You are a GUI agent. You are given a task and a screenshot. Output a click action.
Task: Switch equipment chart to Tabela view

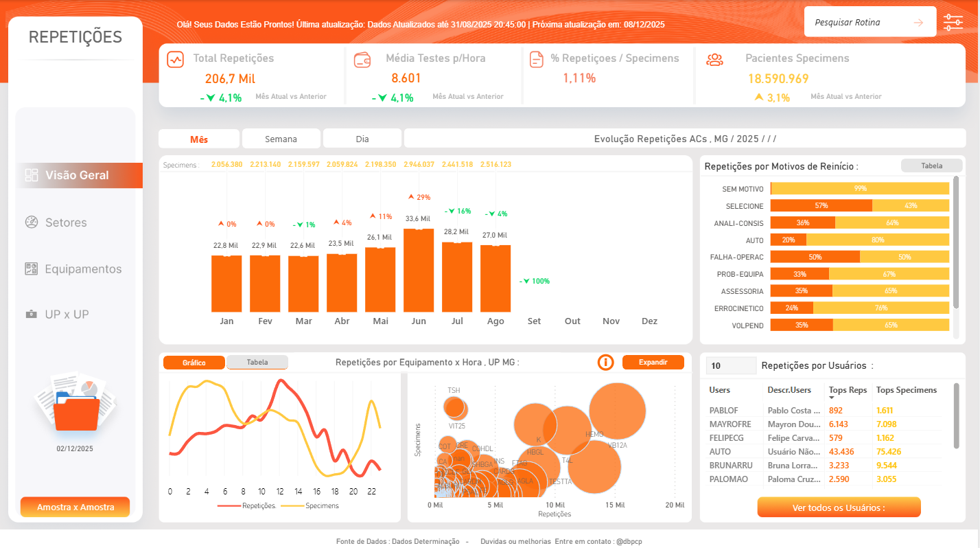point(257,363)
